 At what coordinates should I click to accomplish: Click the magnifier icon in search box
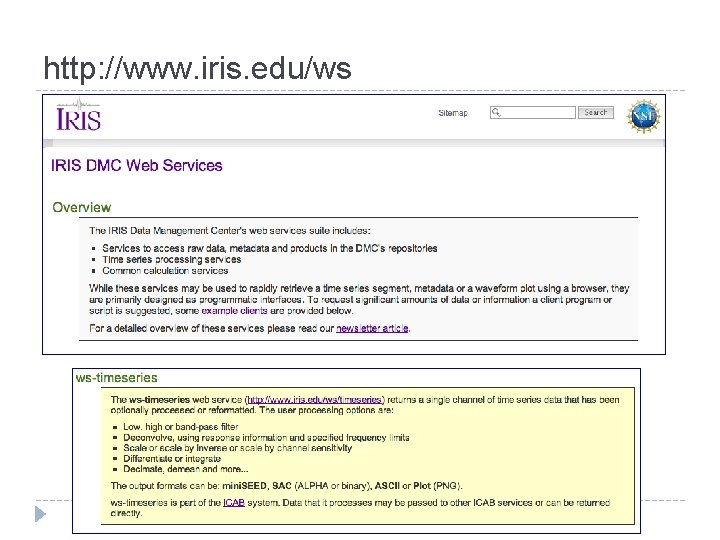tap(496, 112)
